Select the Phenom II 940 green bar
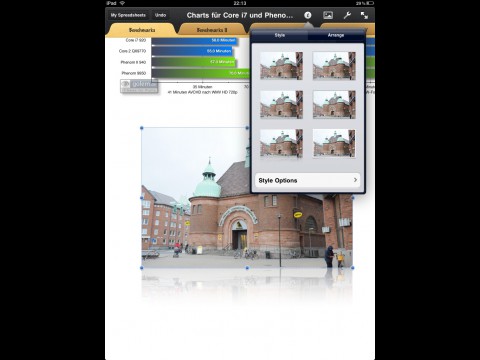This screenshot has width=480, height=360. pyautogui.click(x=194, y=62)
